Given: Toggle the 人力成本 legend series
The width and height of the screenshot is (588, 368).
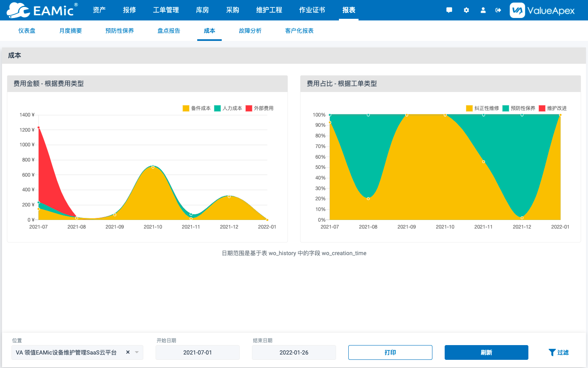Looking at the screenshot, I should tap(228, 108).
